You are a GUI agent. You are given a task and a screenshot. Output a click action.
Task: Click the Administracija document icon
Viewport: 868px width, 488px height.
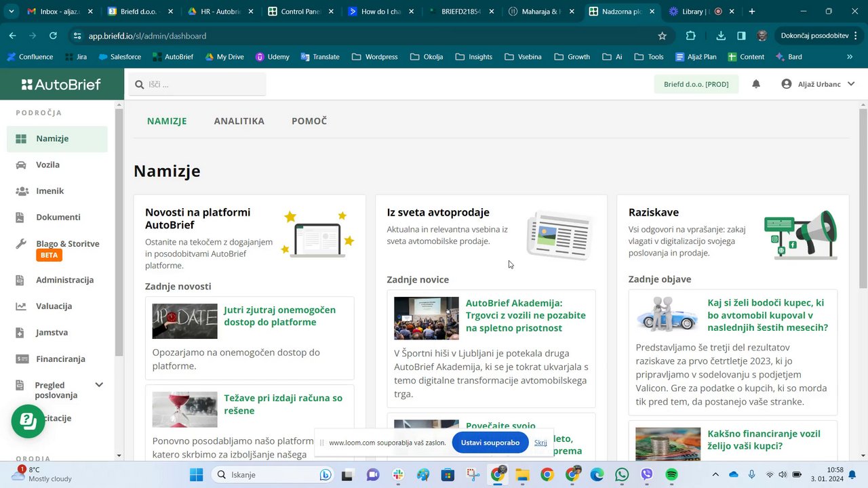[21, 280]
